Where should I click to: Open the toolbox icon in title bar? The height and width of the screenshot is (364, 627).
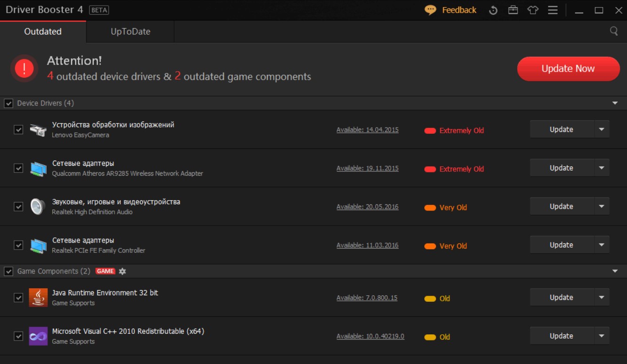pyautogui.click(x=513, y=10)
